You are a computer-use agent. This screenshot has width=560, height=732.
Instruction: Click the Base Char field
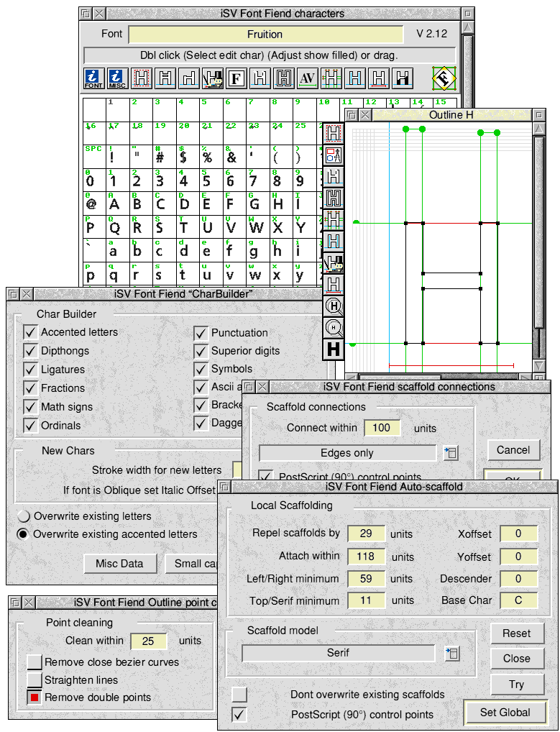(519, 600)
